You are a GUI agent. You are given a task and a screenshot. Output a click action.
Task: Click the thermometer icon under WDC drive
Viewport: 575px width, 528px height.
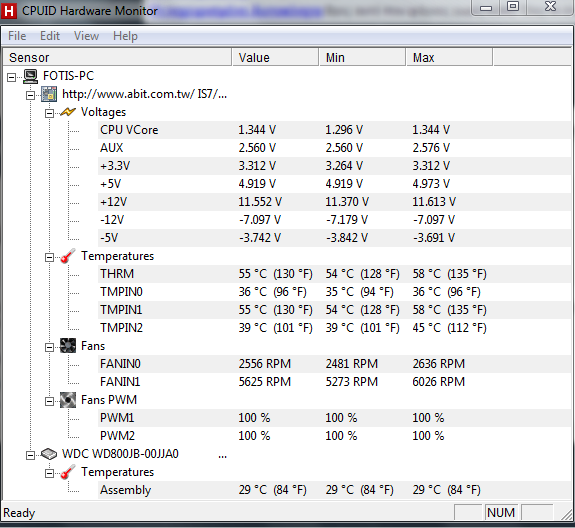(68, 472)
